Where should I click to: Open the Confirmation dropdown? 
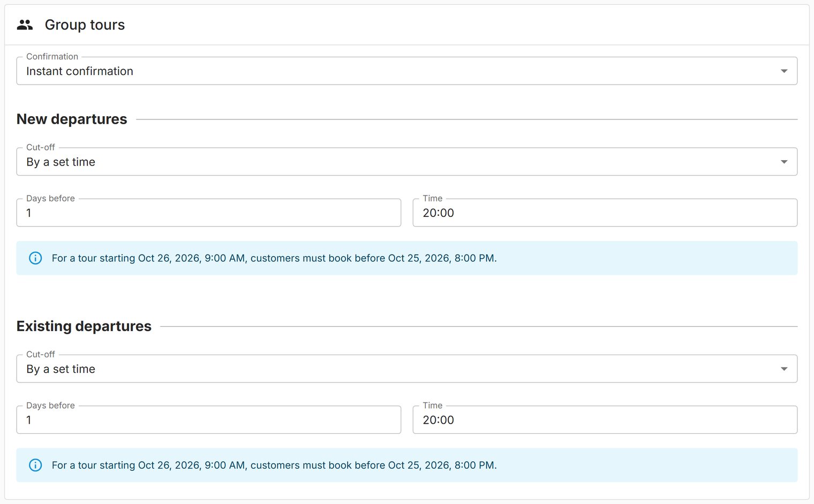[x=406, y=71]
